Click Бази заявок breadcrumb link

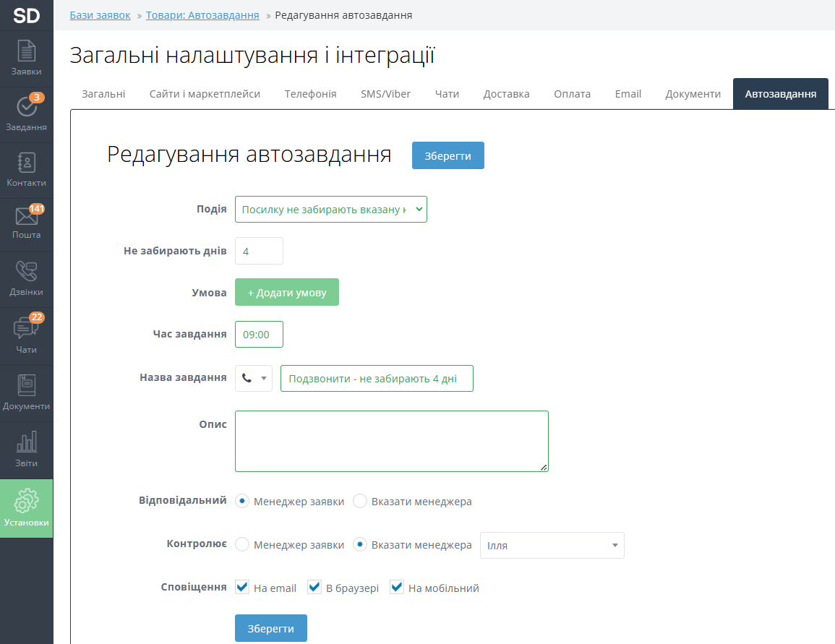point(100,15)
